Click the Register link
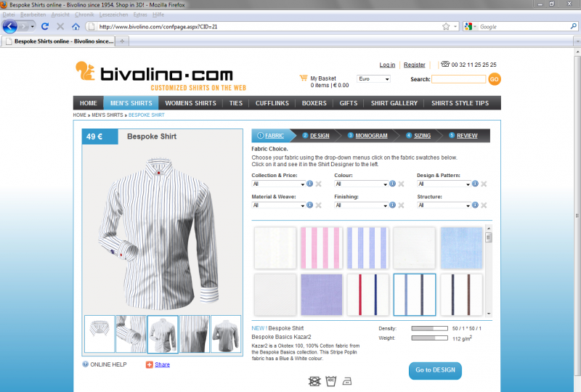The image size is (581, 392). (x=414, y=65)
